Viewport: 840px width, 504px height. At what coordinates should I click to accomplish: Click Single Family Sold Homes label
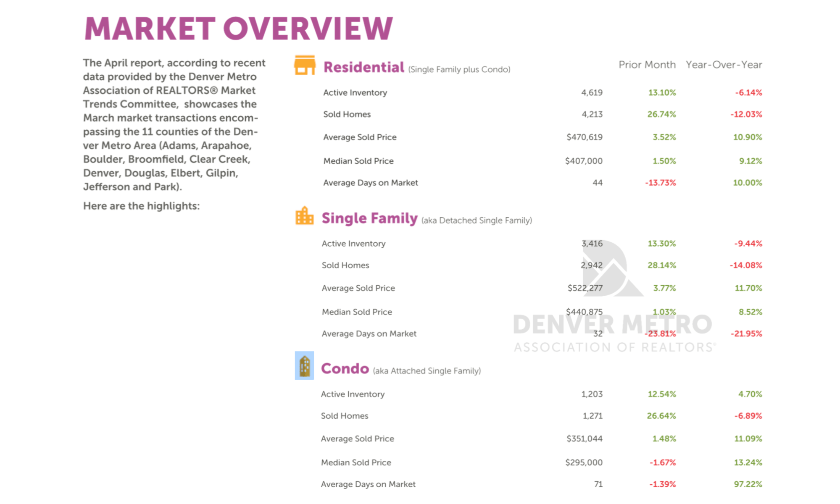click(x=345, y=265)
